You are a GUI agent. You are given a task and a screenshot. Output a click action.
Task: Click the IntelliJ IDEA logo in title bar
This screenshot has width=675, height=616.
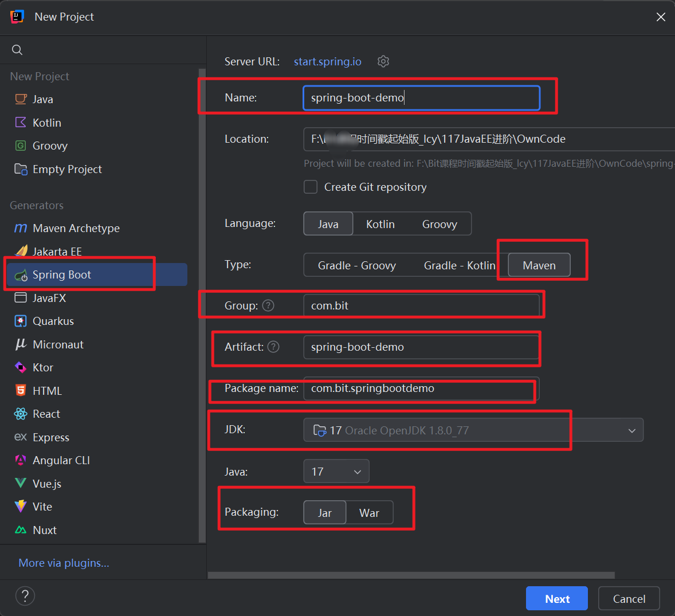17,17
